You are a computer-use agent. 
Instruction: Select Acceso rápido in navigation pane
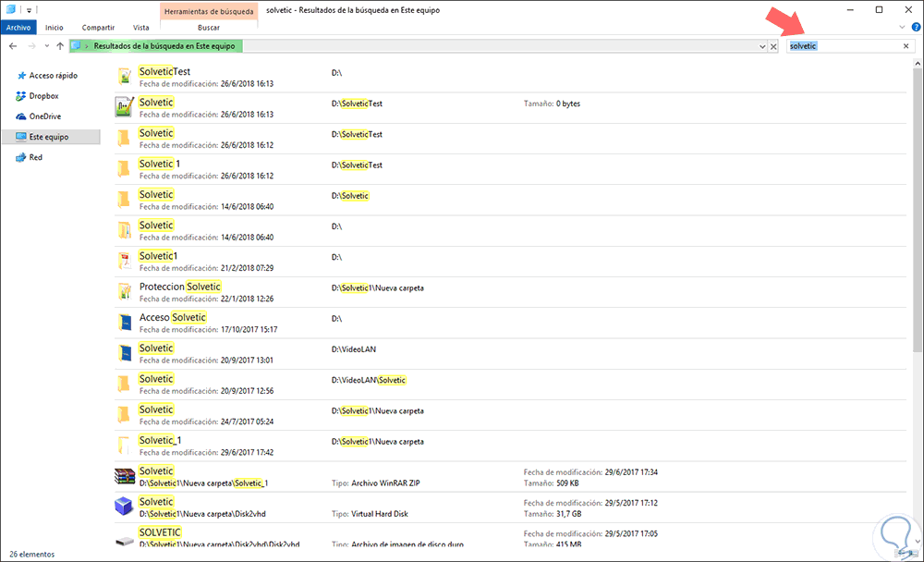[54, 75]
